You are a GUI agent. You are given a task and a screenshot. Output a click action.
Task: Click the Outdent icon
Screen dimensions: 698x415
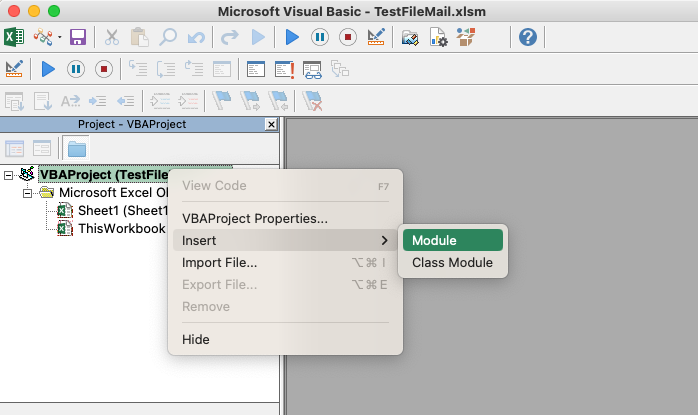pos(126,102)
